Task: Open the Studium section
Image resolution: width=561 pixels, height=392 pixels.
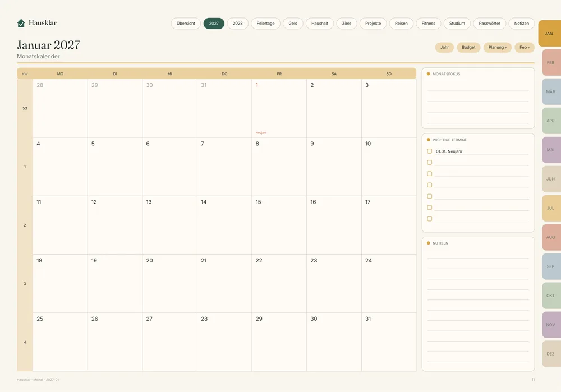Action: tap(457, 24)
